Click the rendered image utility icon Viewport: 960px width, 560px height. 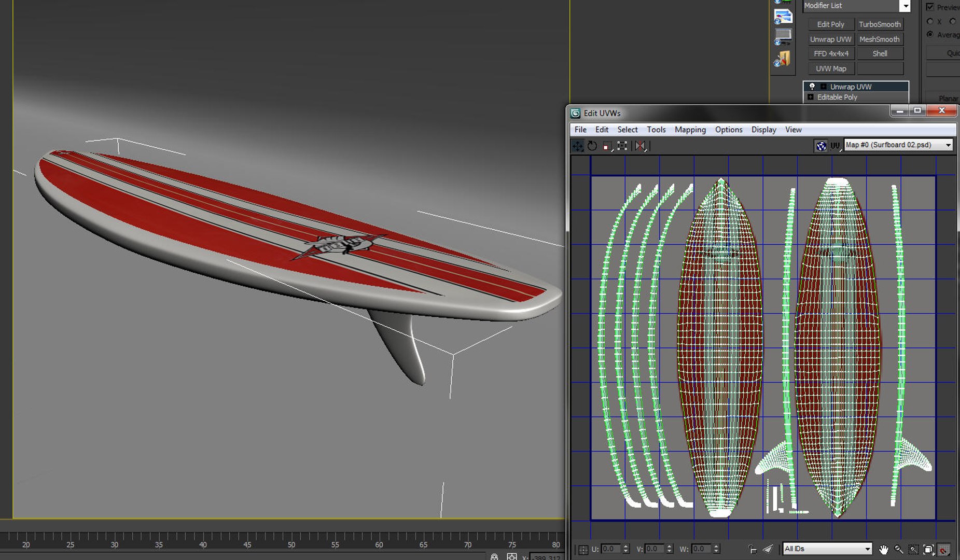coord(783,16)
